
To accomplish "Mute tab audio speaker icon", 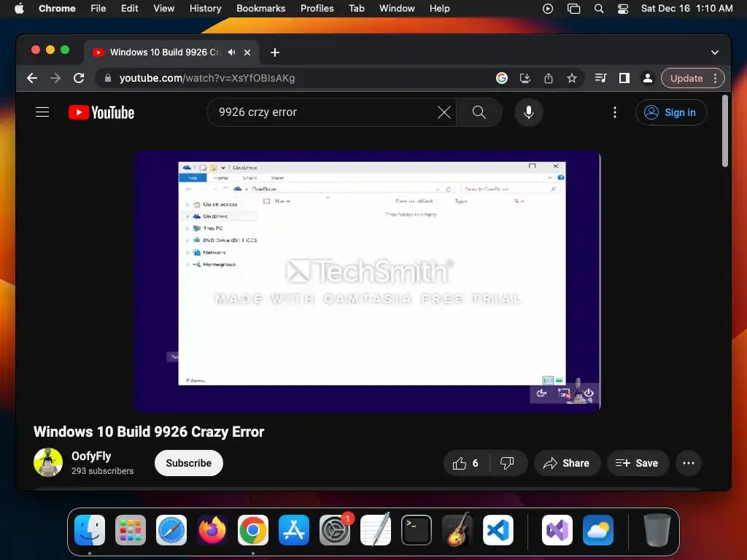I will click(231, 52).
